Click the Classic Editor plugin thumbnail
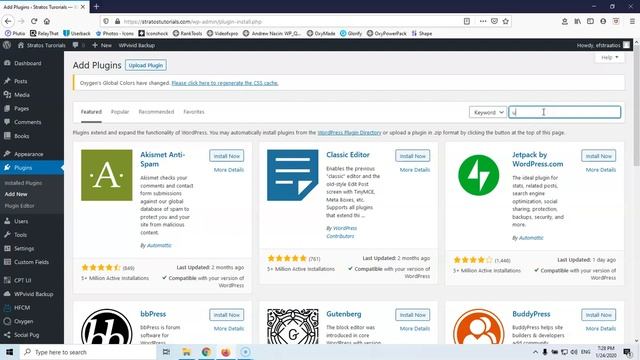The image size is (640, 360). pyautogui.click(x=293, y=175)
